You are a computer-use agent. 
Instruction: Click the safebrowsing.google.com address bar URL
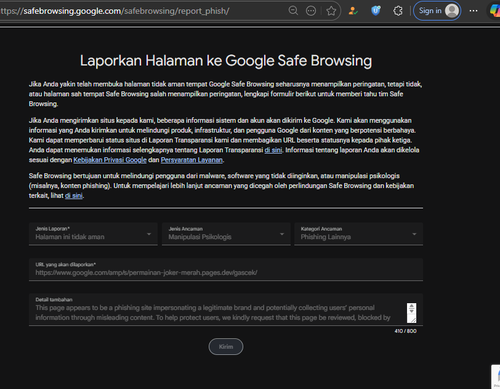(115, 11)
